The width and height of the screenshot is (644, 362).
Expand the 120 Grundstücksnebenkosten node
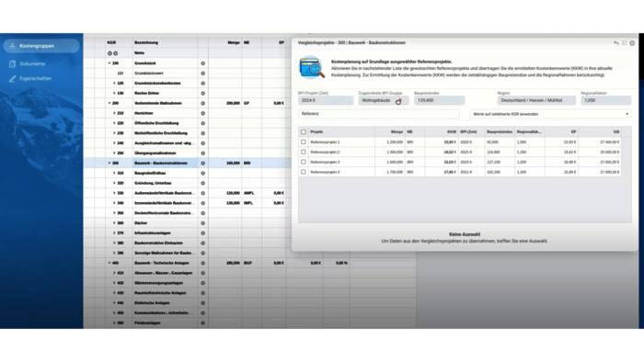[x=114, y=84]
